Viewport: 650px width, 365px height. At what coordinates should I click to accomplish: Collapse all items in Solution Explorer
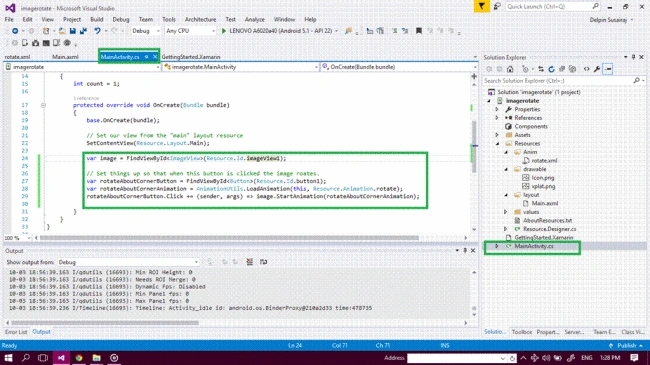562,69
